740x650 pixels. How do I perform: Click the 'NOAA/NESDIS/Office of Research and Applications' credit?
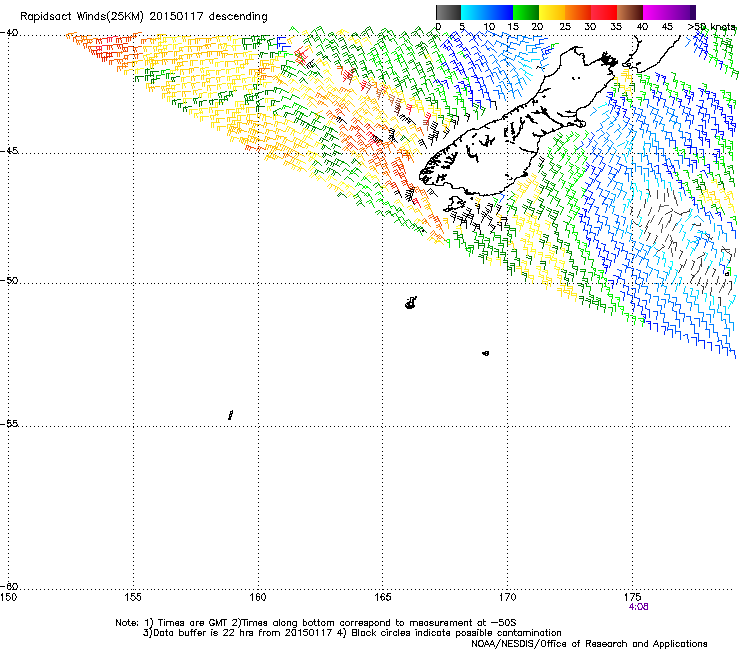(589, 644)
